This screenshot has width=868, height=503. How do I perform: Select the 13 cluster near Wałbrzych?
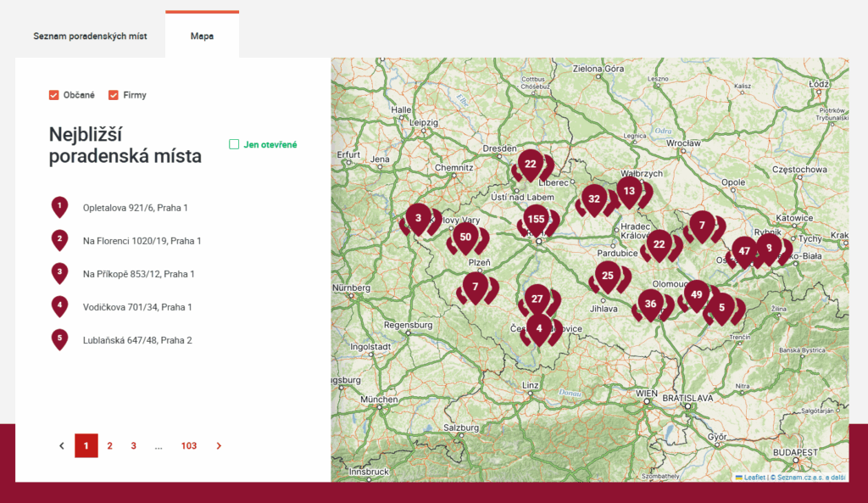coord(629,192)
